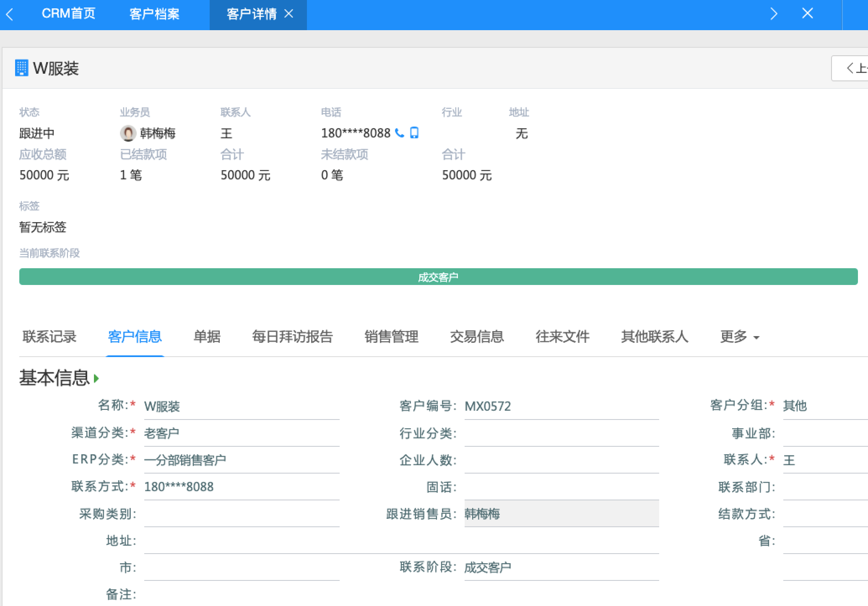Click the 联系人 form field showing 王
The width and height of the screenshot is (868, 606).
825,460
